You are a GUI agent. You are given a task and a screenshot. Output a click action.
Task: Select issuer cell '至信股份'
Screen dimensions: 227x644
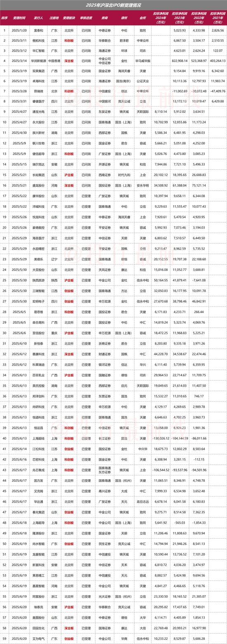point(38,333)
